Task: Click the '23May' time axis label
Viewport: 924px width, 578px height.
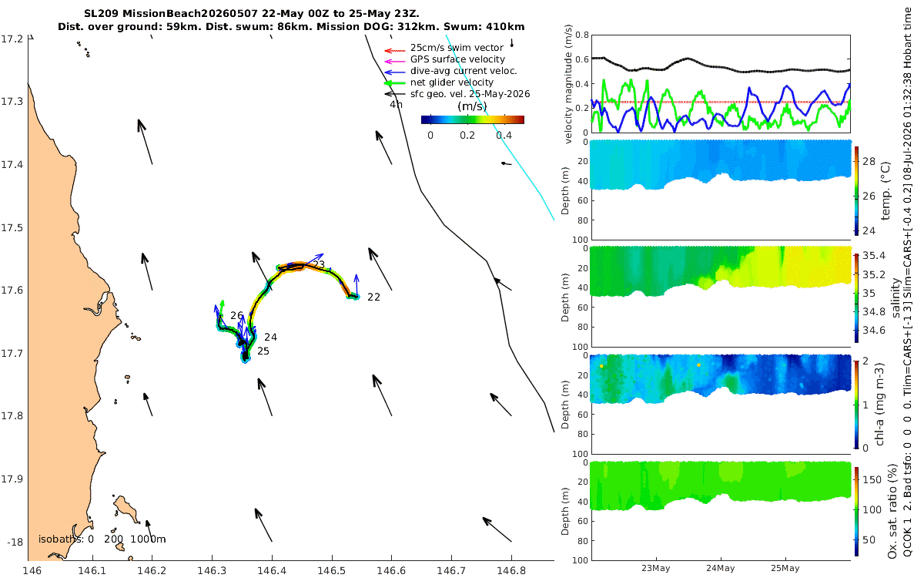Action: [x=656, y=567]
